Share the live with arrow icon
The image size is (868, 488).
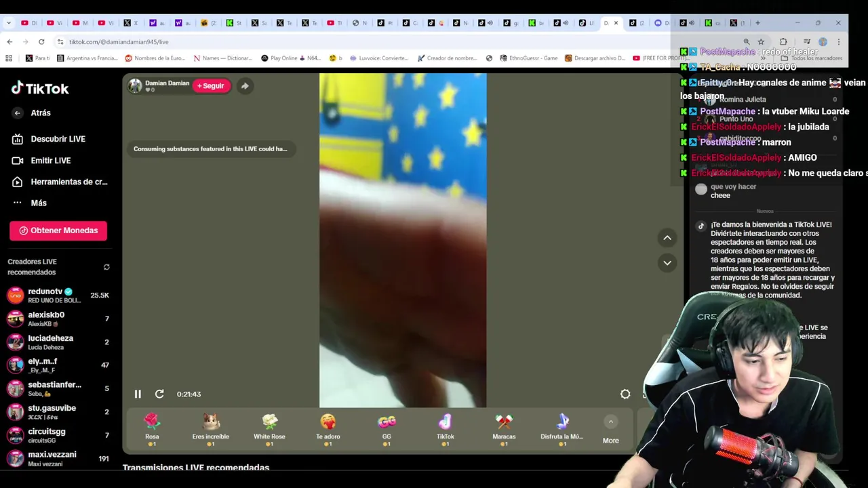click(245, 86)
